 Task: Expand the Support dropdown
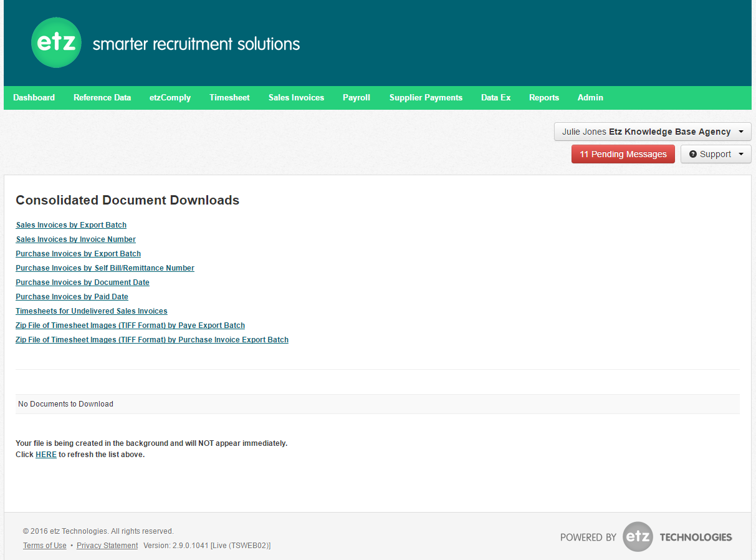pos(716,154)
